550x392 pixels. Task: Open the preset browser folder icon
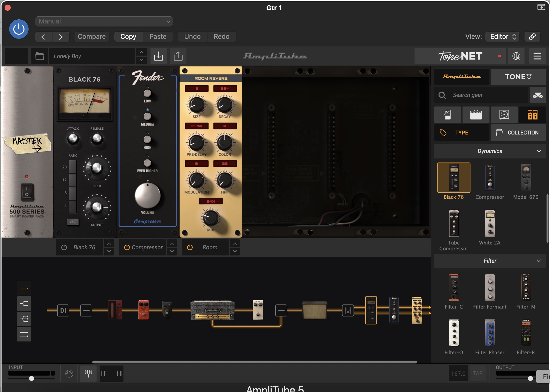tap(40, 56)
